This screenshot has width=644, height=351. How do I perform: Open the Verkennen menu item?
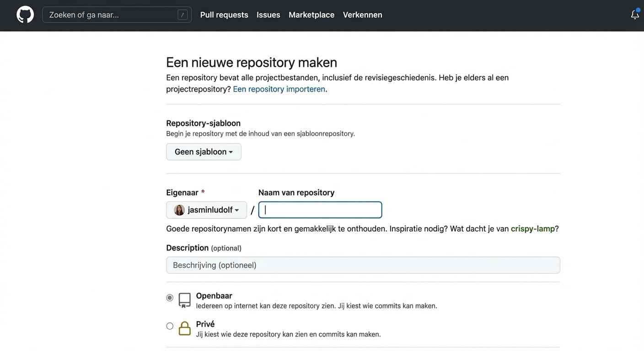pyautogui.click(x=363, y=15)
